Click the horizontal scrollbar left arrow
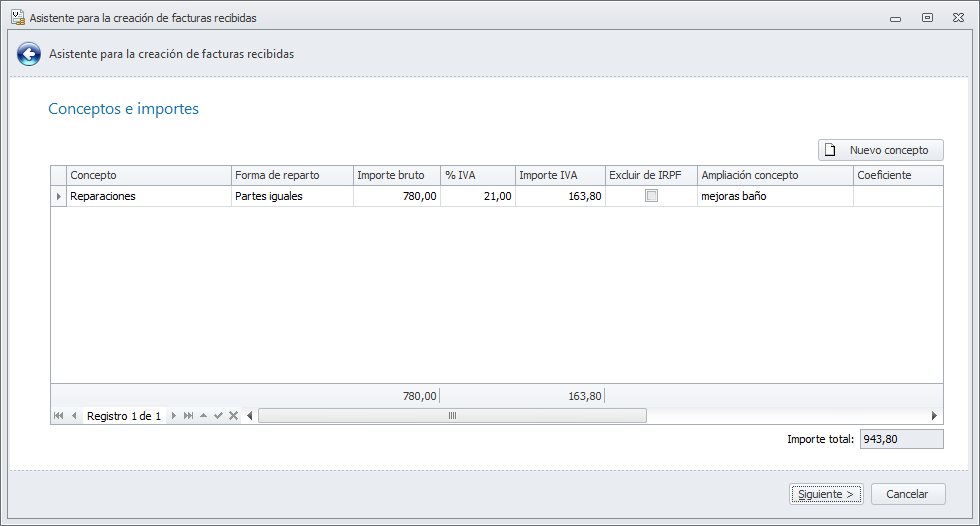The image size is (980, 526). tap(250, 416)
